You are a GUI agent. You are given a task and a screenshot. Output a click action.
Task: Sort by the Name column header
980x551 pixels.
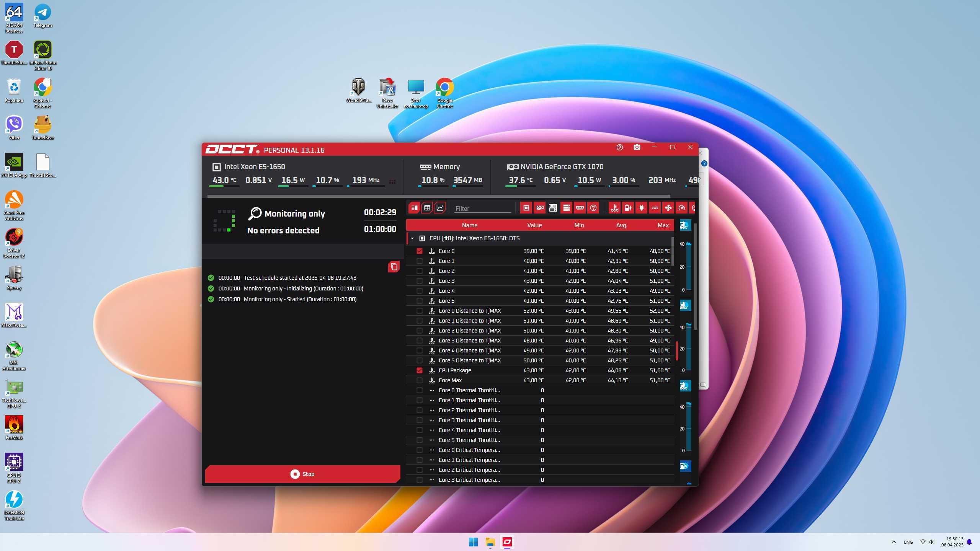469,225
